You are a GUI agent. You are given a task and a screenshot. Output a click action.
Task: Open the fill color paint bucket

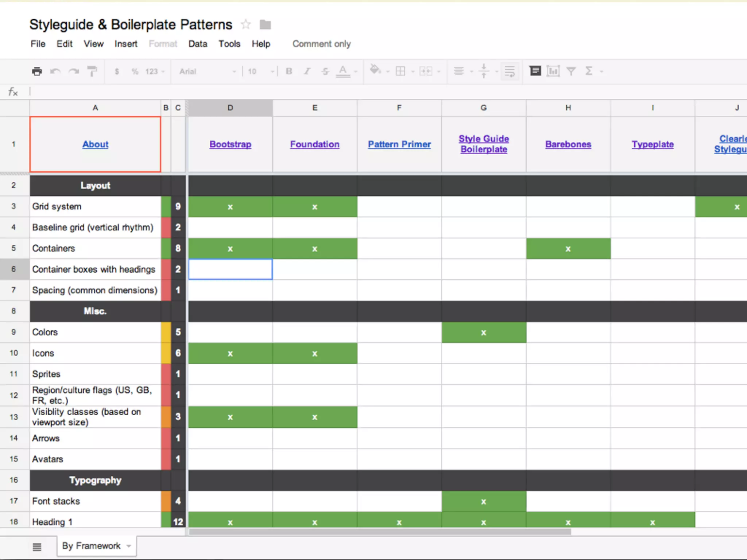coord(375,70)
